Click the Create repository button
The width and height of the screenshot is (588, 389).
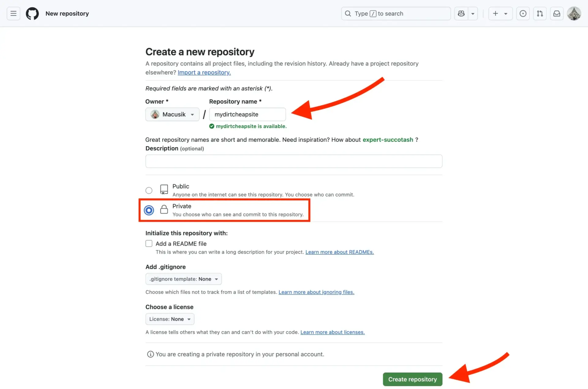pos(412,379)
